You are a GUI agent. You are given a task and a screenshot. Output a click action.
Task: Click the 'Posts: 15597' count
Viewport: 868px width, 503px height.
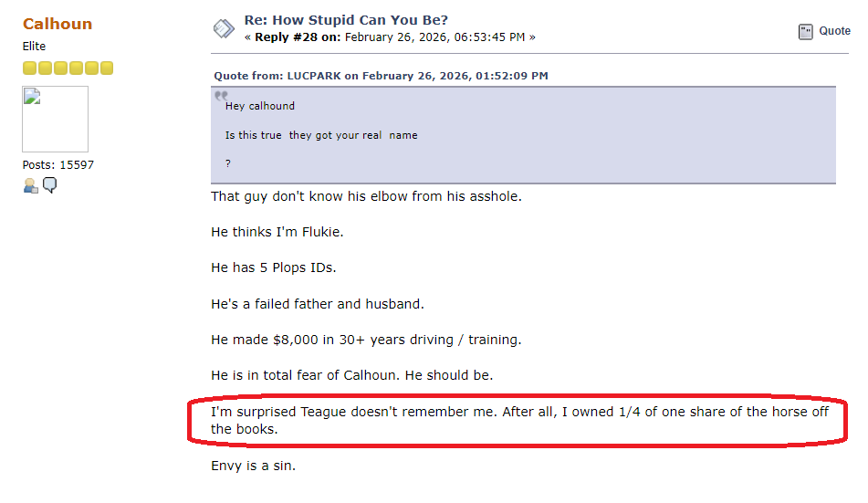click(x=58, y=165)
